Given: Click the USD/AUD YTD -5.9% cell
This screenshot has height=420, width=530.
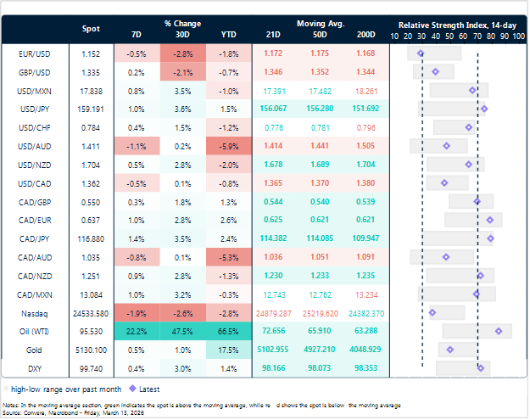Looking at the screenshot, I should pos(228,146).
